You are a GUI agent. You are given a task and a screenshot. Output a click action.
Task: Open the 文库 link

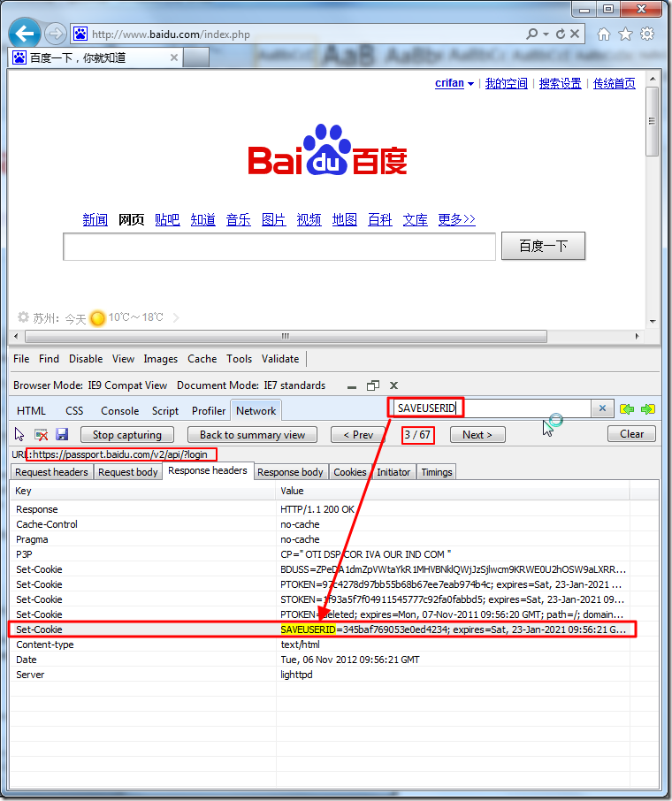point(415,219)
